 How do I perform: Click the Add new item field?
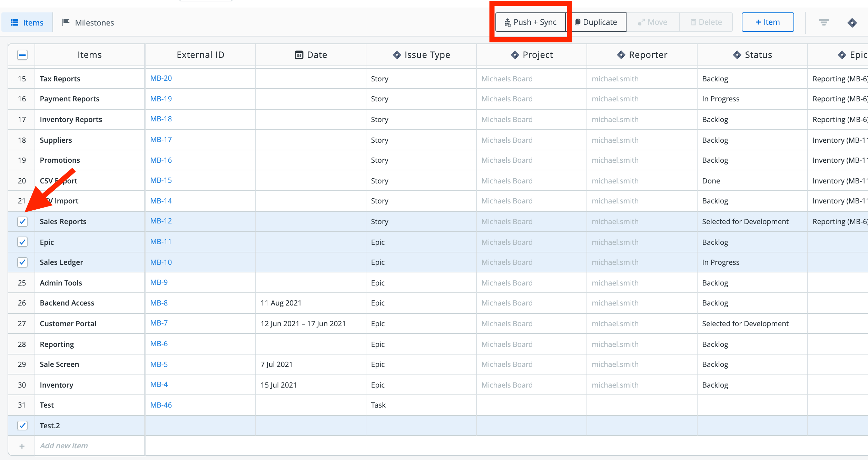(64, 446)
